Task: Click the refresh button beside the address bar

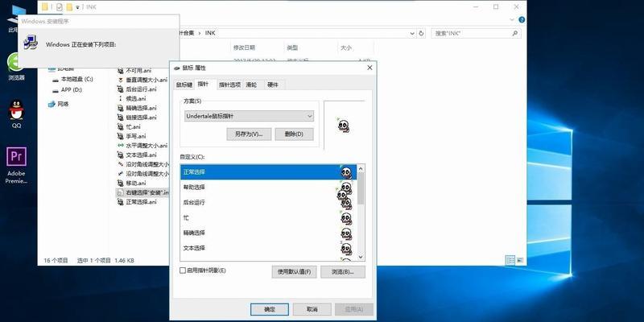Action: click(421, 33)
